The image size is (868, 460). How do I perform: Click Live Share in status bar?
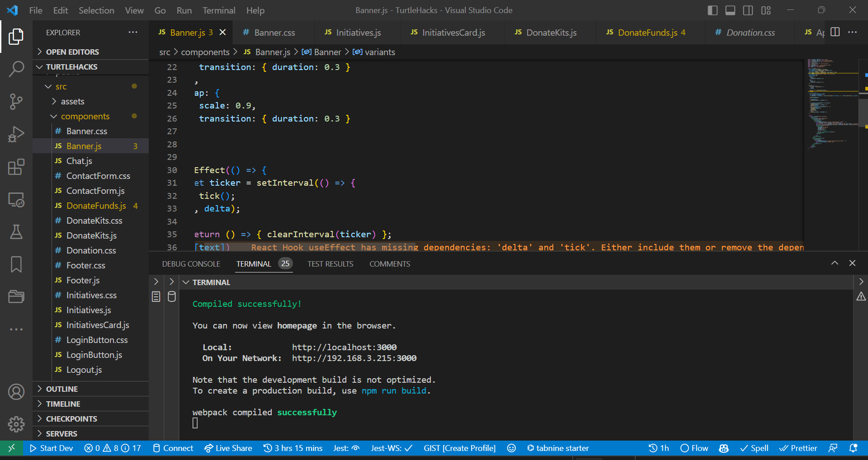[x=228, y=448]
